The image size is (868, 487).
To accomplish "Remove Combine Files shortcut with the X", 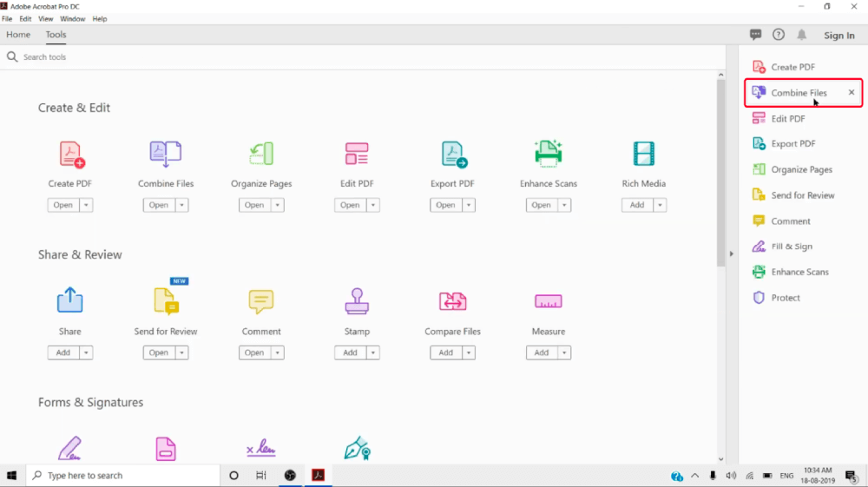I will [852, 92].
